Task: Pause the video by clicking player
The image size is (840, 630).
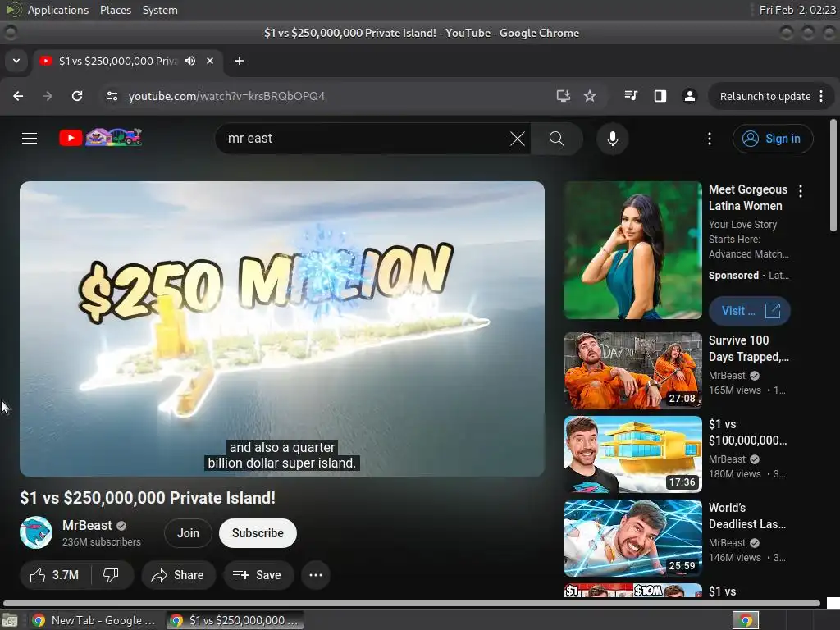Action: pos(282,328)
